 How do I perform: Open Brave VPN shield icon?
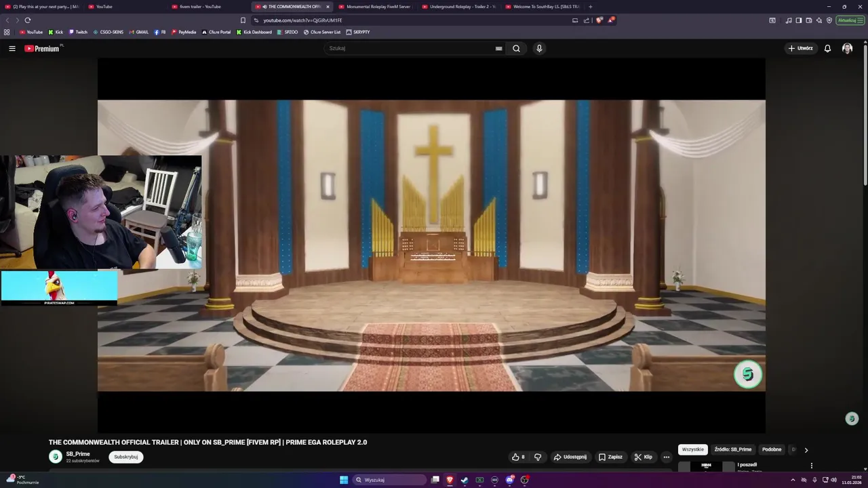[829, 20]
